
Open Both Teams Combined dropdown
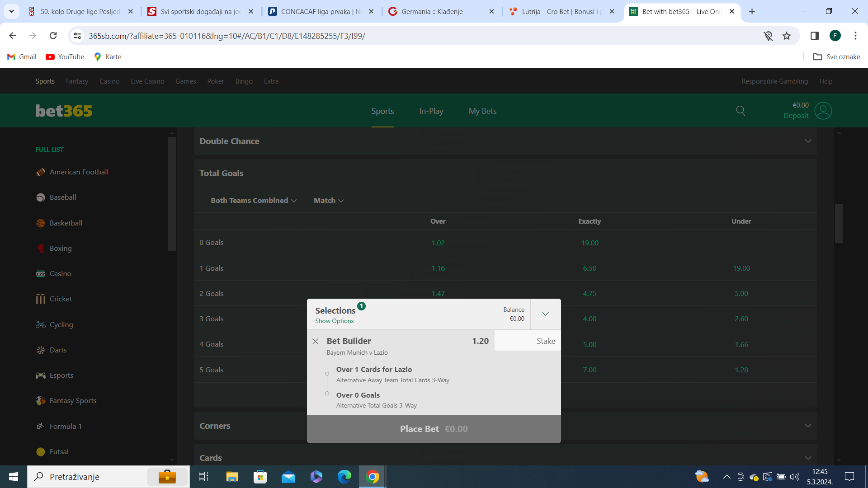pos(253,201)
